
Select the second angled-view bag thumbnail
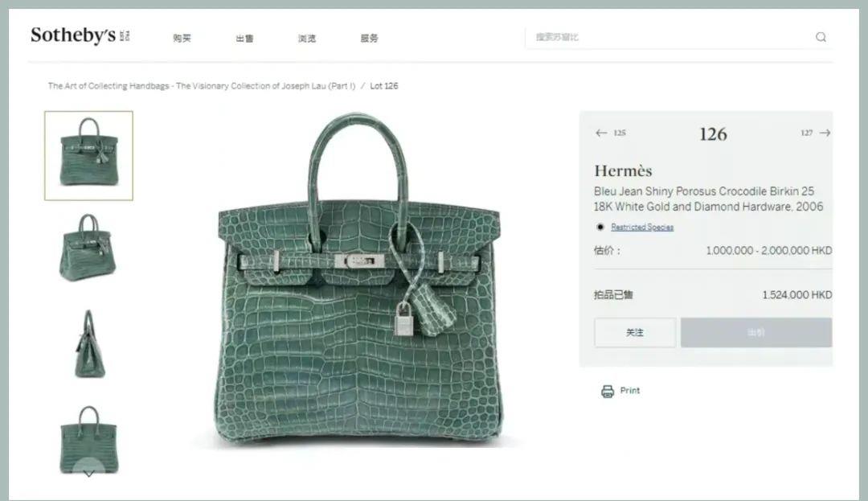(88, 247)
